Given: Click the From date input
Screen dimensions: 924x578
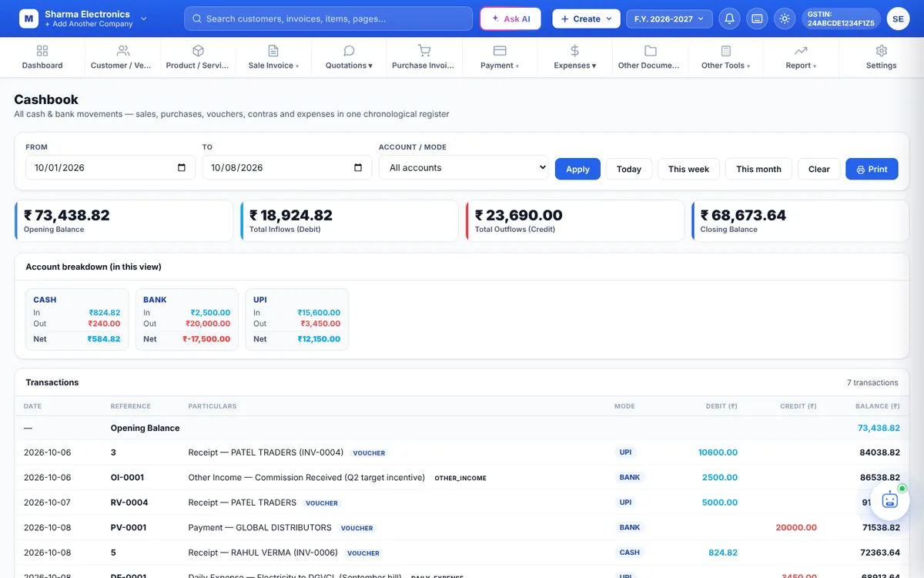Looking at the screenshot, I should 110,167.
